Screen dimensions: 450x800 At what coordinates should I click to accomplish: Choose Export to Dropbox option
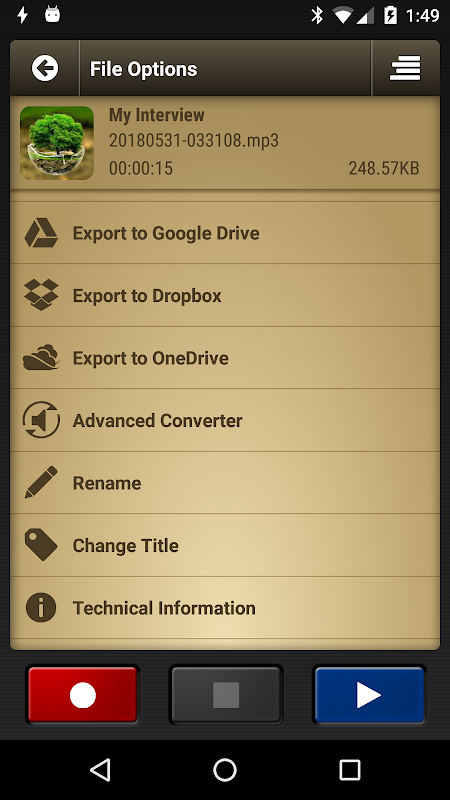[225, 295]
